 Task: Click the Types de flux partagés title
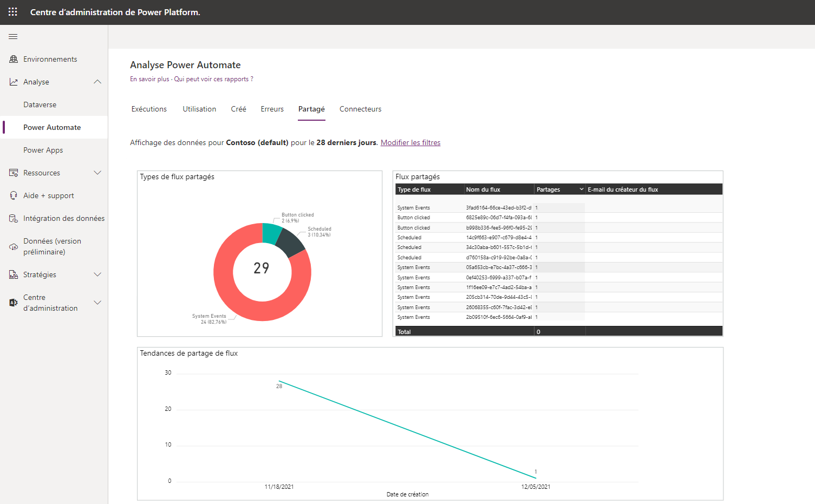pos(177,176)
